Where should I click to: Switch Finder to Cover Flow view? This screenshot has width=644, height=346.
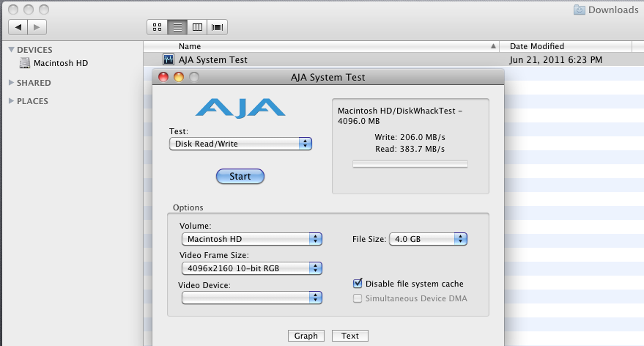tap(218, 27)
